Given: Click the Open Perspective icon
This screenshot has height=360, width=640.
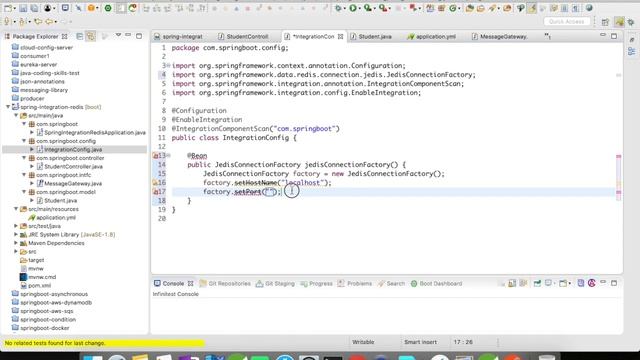Looking at the screenshot, I should tap(605, 22).
